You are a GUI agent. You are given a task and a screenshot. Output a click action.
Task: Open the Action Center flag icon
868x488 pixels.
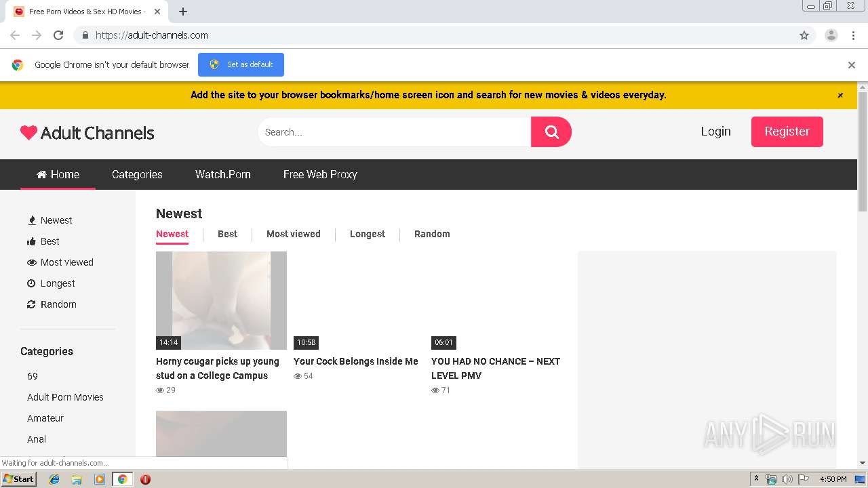803,479
